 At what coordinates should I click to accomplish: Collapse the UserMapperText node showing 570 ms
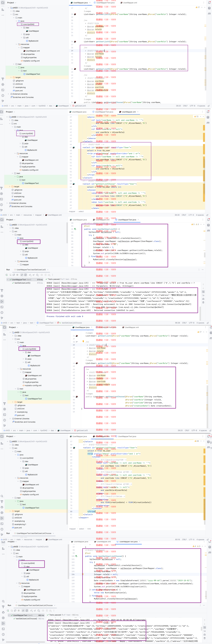pyautogui.click(x=8, y=279)
